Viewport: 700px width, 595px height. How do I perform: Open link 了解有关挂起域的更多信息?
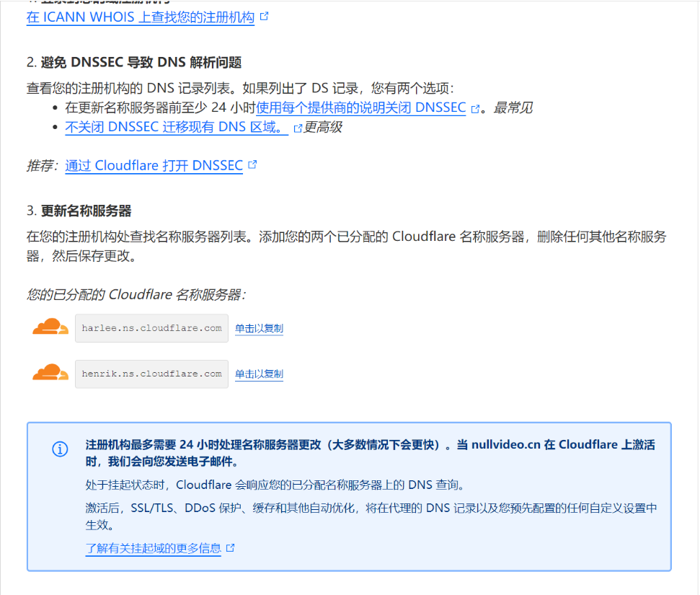click(153, 548)
